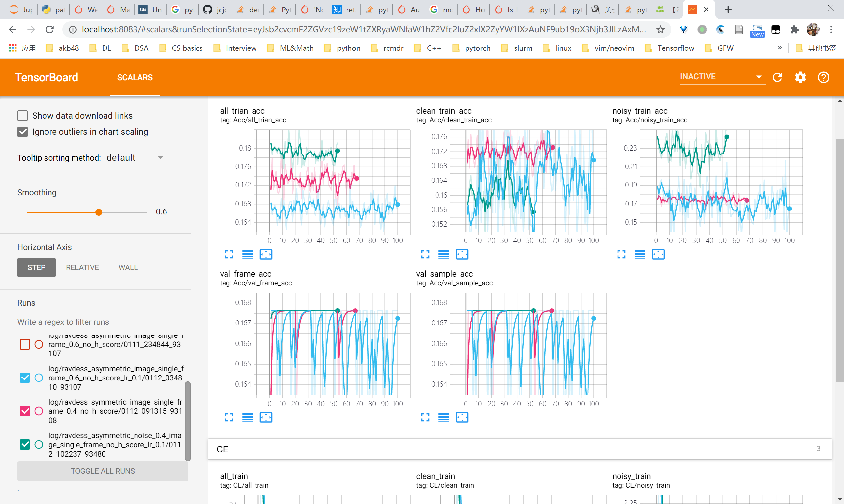The height and width of the screenshot is (504, 844).
Task: Click TensorBoard title logo
Action: (x=46, y=77)
